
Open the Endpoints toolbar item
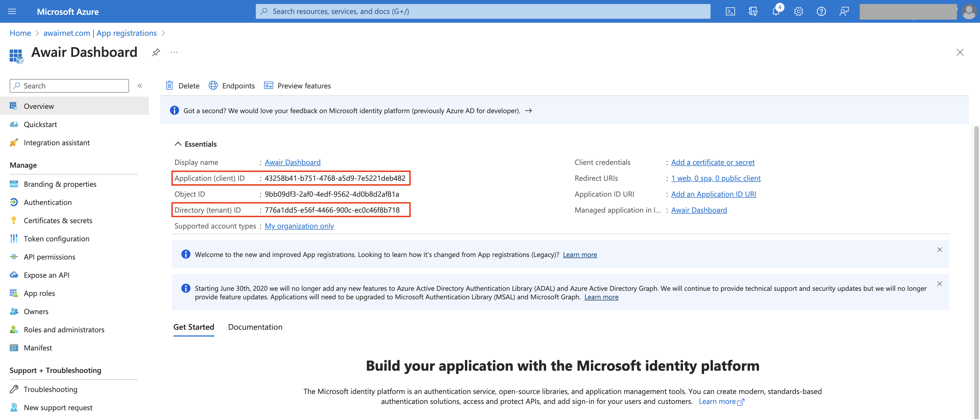pyautogui.click(x=232, y=86)
